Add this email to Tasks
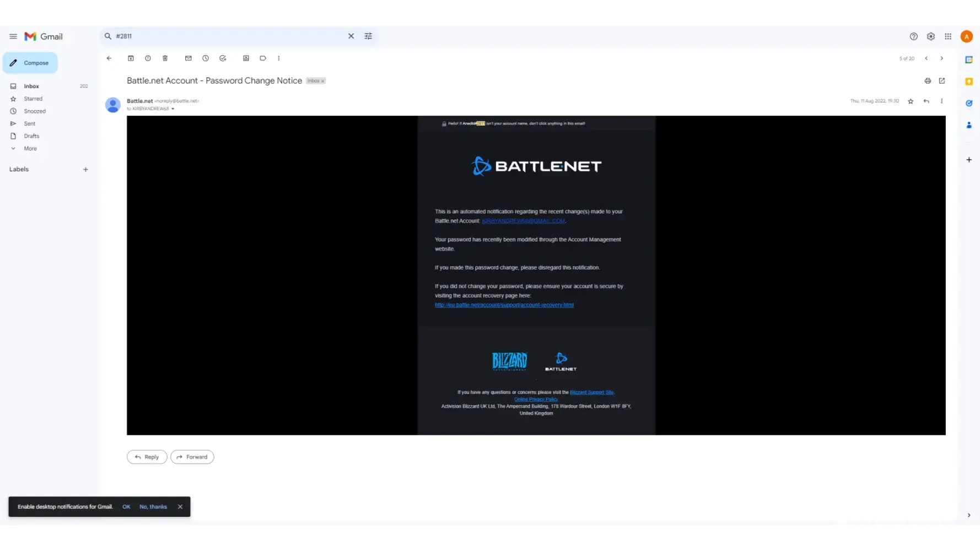980x551 pixels. pyautogui.click(x=223, y=58)
